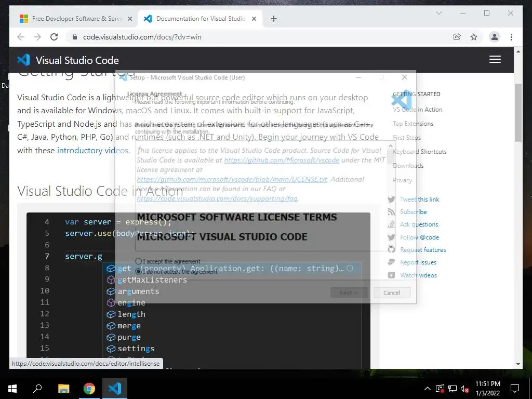Open the Chrome tab search chevron
532x399 pixels.
click(438, 13)
